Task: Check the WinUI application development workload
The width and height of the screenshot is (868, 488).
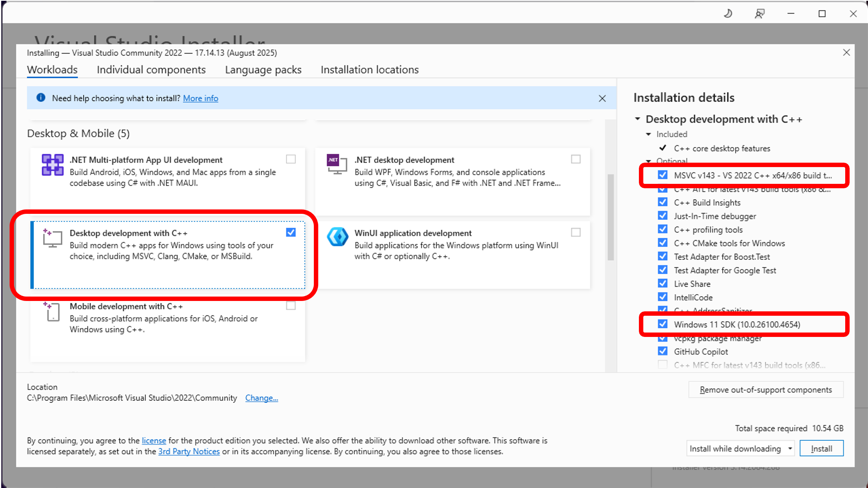Action: click(x=575, y=233)
